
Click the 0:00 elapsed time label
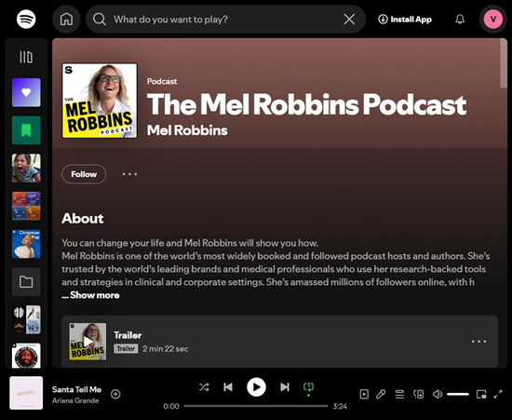(x=171, y=406)
